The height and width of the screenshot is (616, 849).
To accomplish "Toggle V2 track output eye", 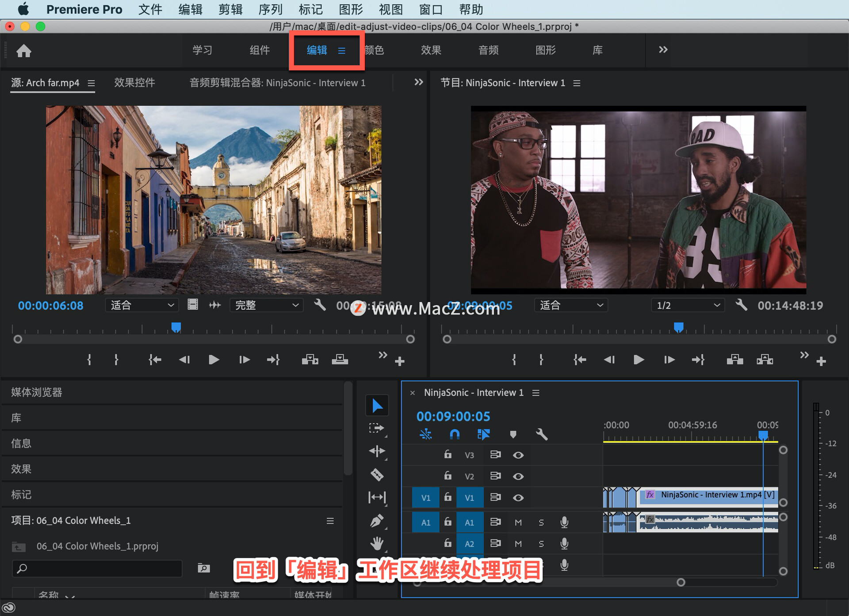I will coord(518,476).
